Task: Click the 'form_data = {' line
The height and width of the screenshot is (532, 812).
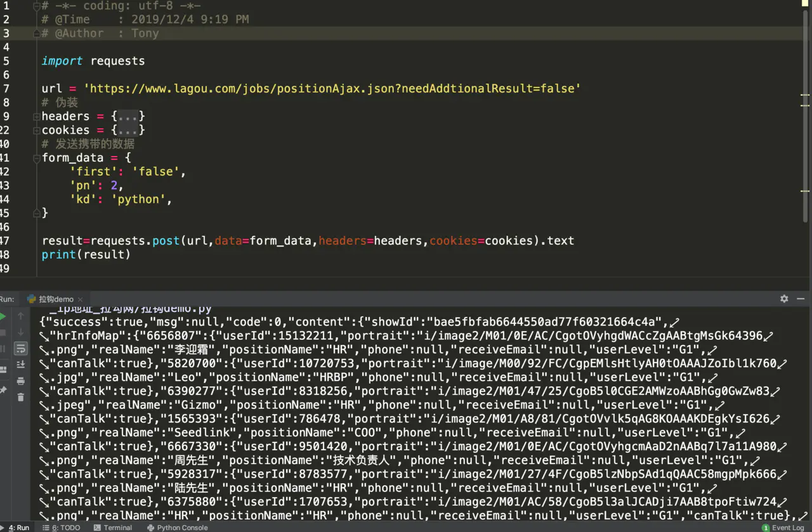Action: click(x=86, y=158)
